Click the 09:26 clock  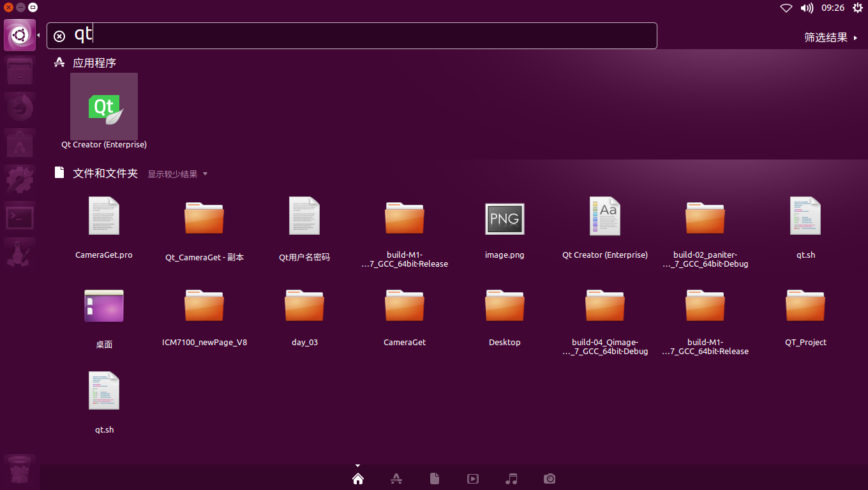pyautogui.click(x=833, y=8)
